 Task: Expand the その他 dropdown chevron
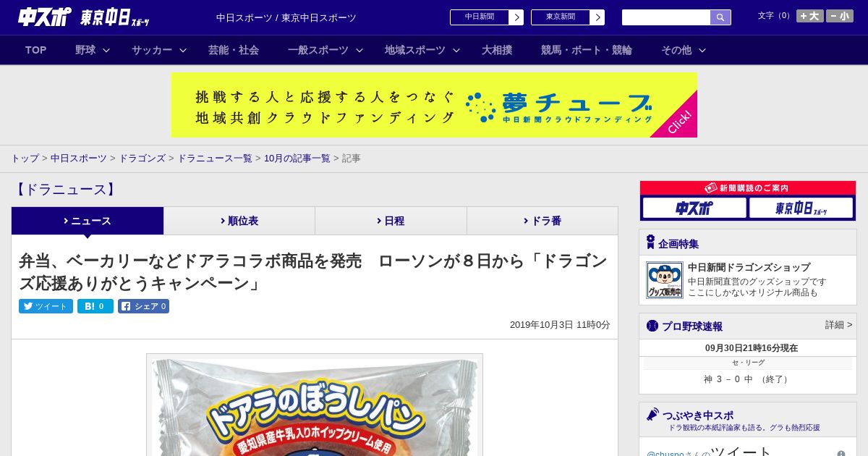point(702,50)
